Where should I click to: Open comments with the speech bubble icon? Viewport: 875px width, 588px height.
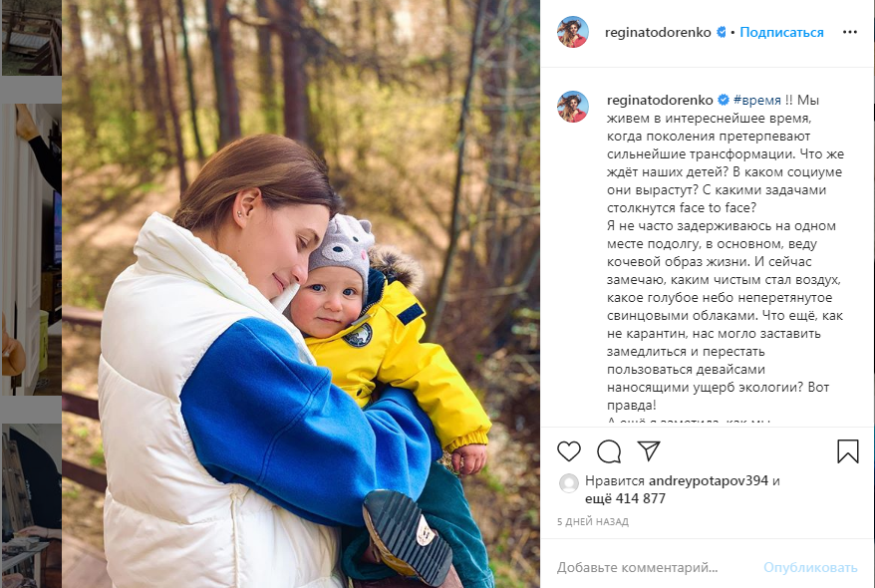(609, 451)
